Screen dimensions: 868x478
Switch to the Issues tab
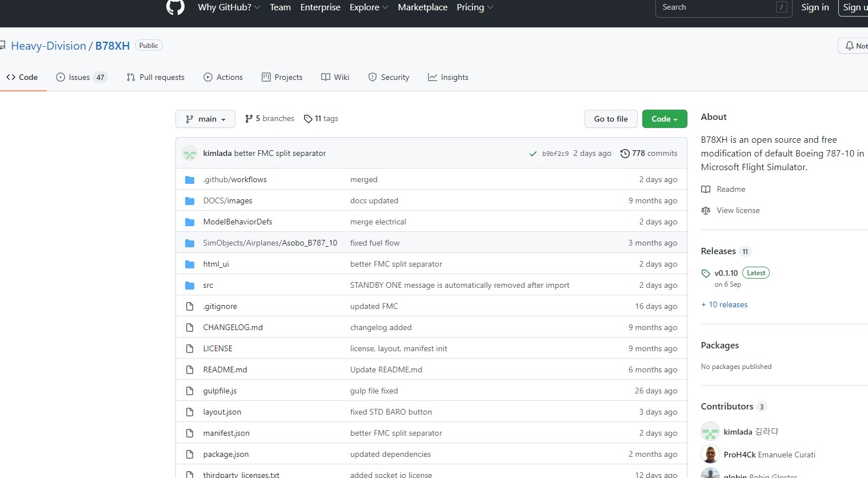coord(81,77)
